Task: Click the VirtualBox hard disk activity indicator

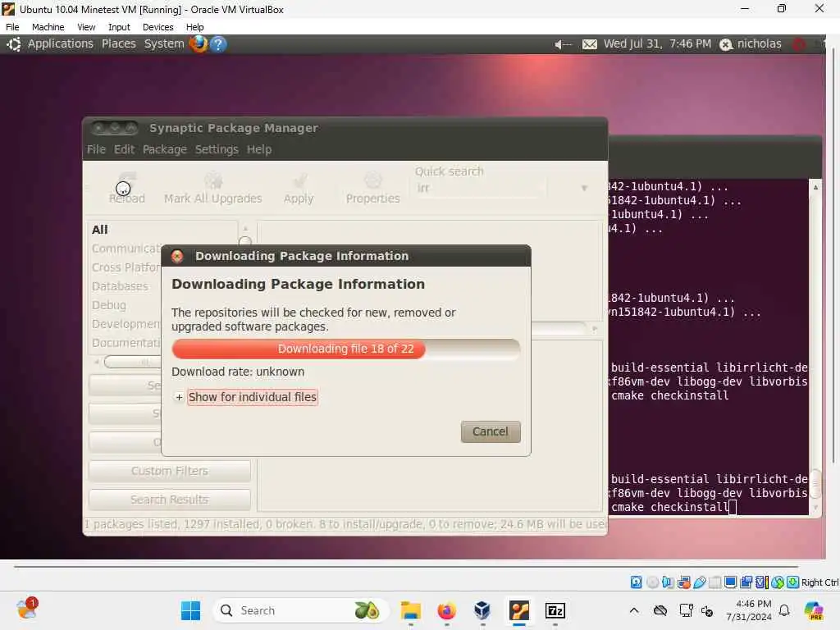Action: point(636,582)
